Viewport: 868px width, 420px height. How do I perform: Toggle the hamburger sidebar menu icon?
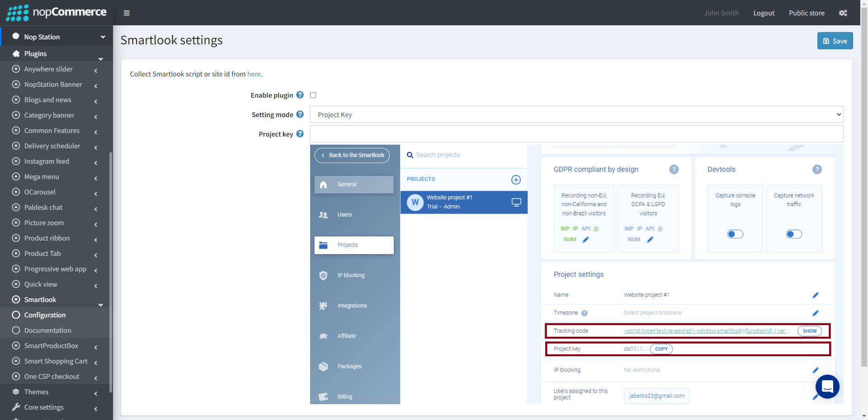pos(127,13)
